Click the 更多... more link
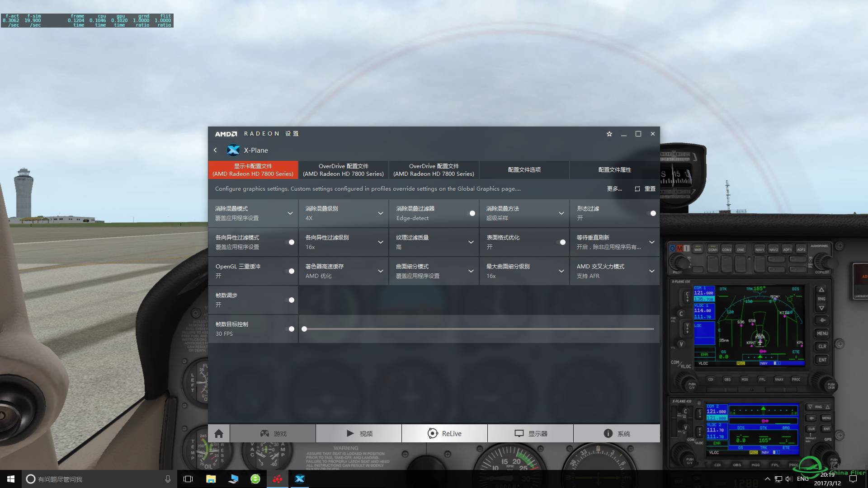This screenshot has height=488, width=868. pyautogui.click(x=614, y=189)
